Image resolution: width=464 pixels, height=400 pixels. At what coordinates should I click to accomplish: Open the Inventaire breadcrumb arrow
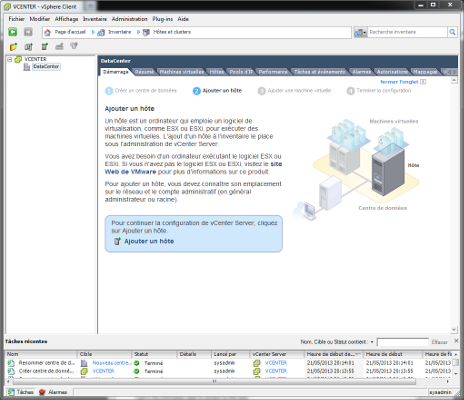coord(138,32)
